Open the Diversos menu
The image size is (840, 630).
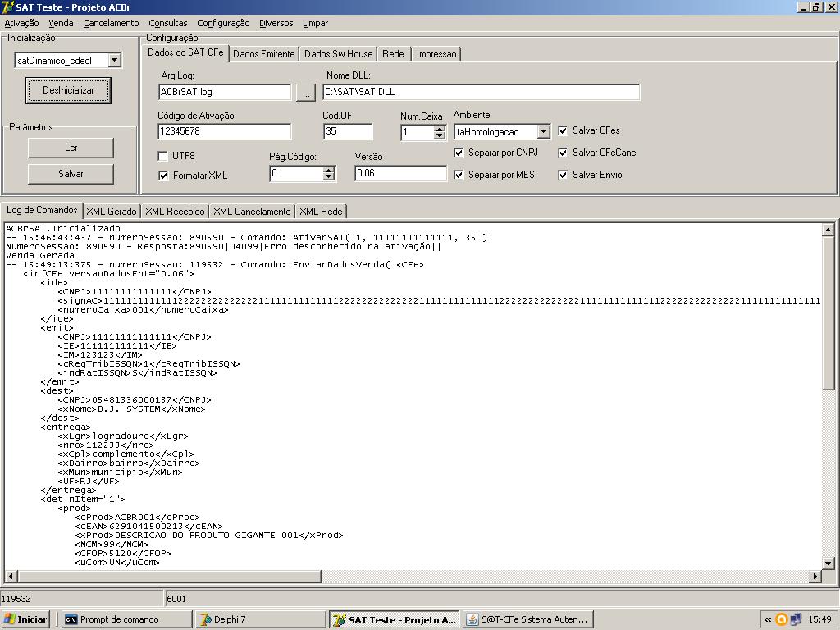tap(276, 23)
